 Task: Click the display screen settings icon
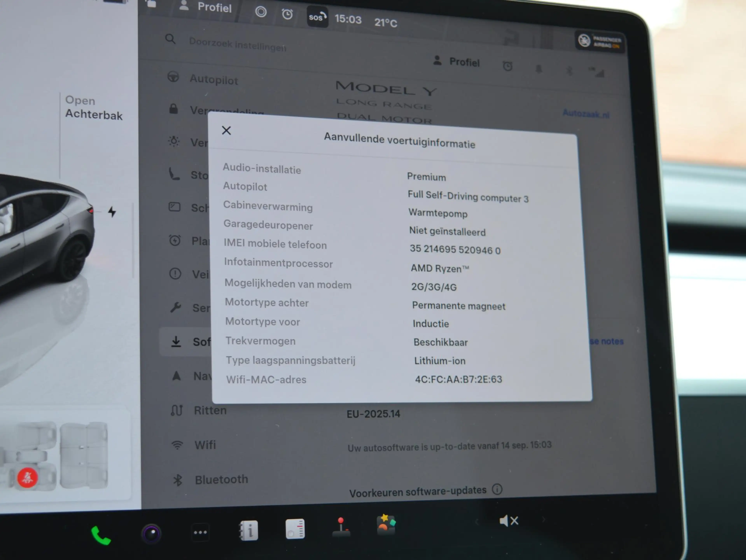tap(174, 207)
